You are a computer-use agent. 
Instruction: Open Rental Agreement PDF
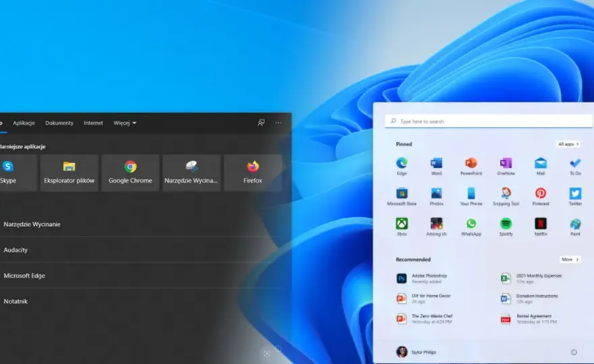(x=529, y=319)
